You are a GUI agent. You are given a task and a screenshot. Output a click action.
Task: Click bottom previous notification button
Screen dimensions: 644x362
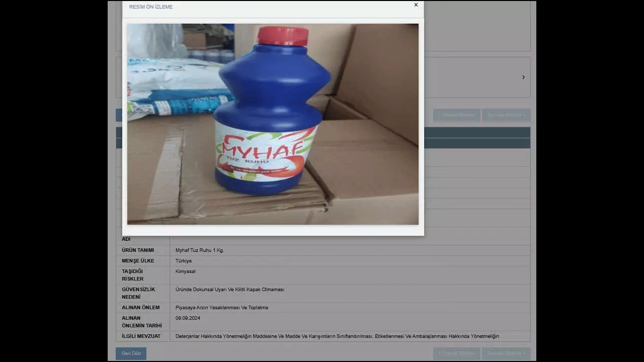pos(456,353)
